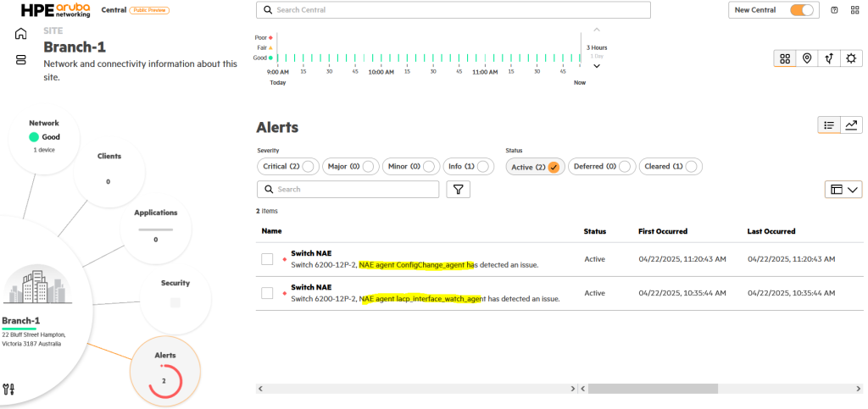The image size is (868, 409).
Task: Toggle the New Central switch
Action: 802,10
